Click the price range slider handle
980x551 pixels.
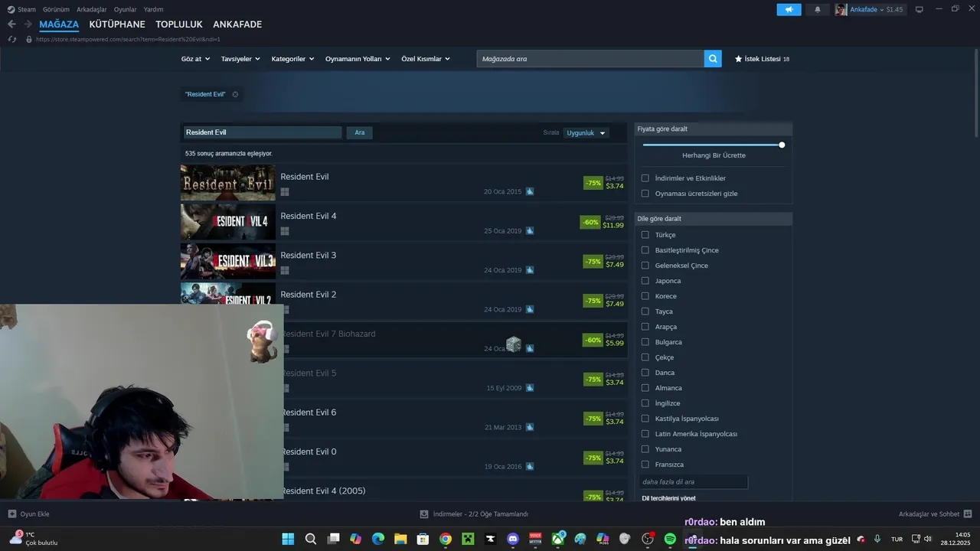pyautogui.click(x=782, y=145)
